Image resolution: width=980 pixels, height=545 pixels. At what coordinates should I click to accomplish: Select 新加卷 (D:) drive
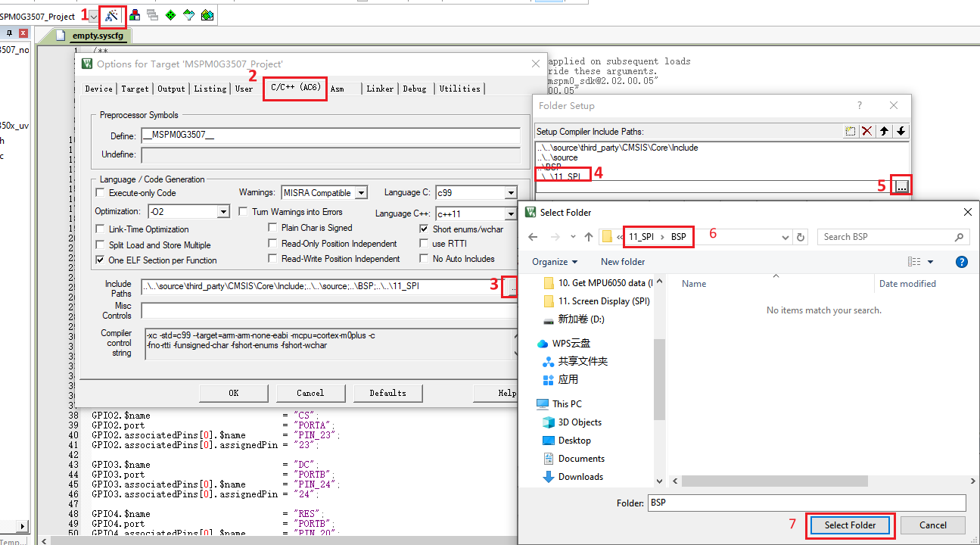(x=573, y=319)
